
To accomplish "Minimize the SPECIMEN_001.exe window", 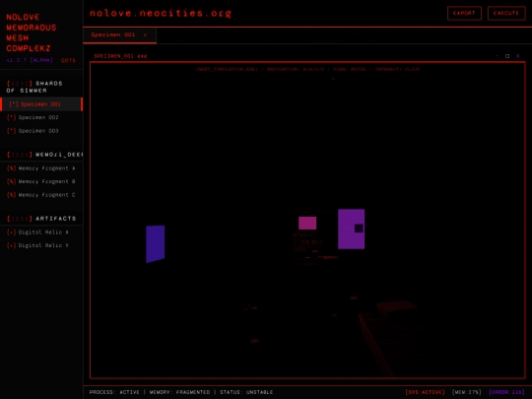I will click(498, 56).
